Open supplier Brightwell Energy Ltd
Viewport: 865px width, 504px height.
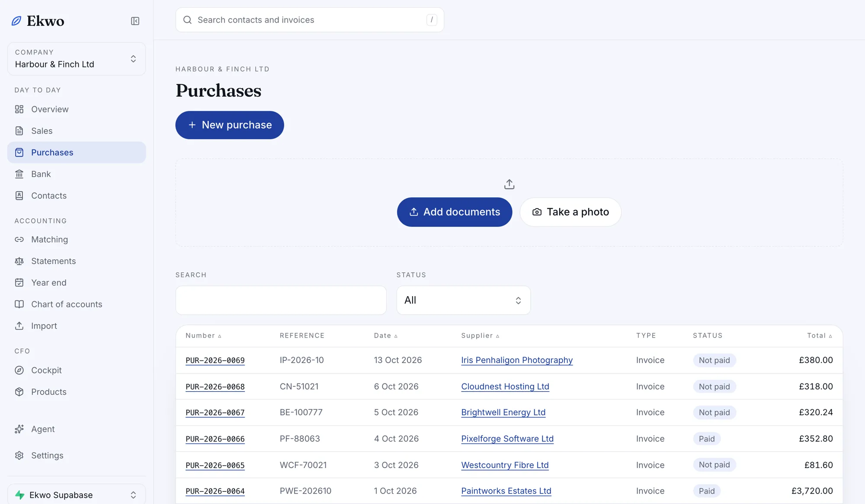pos(503,412)
